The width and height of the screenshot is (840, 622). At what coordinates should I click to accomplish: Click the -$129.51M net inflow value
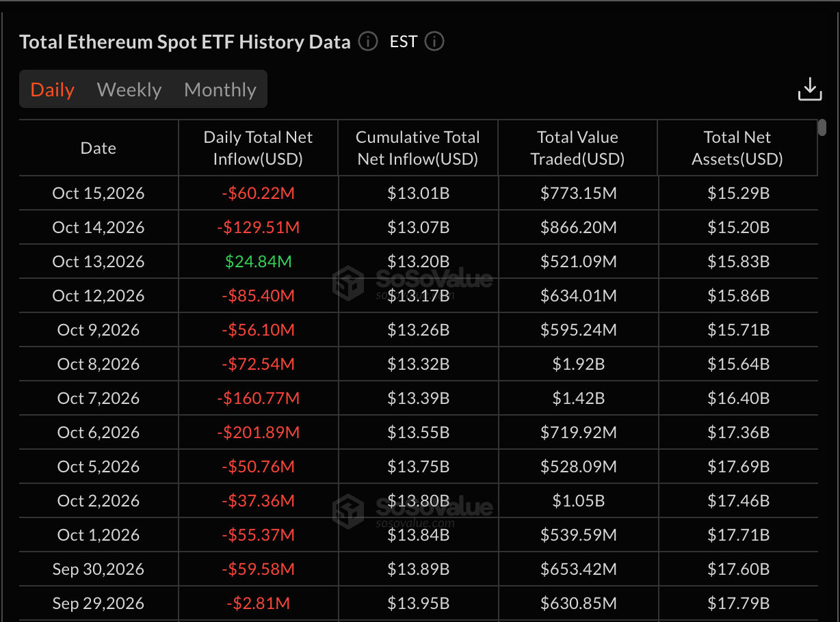259,228
